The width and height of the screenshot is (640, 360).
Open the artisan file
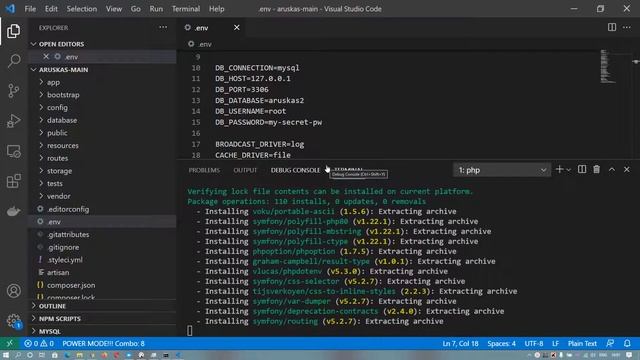(102, 272)
